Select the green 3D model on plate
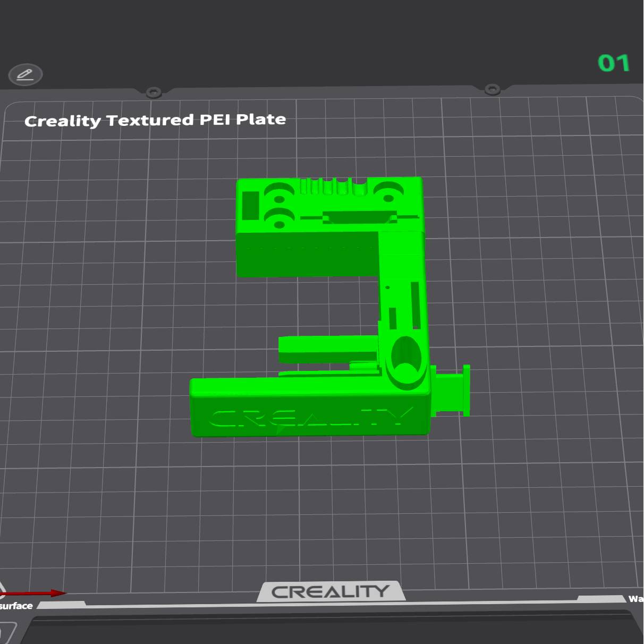 (x=329, y=307)
